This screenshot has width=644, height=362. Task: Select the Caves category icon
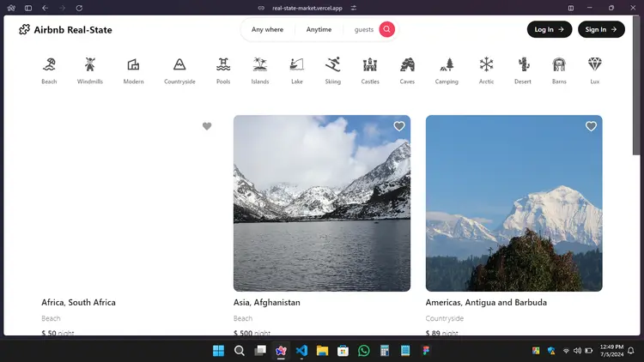[407, 64]
